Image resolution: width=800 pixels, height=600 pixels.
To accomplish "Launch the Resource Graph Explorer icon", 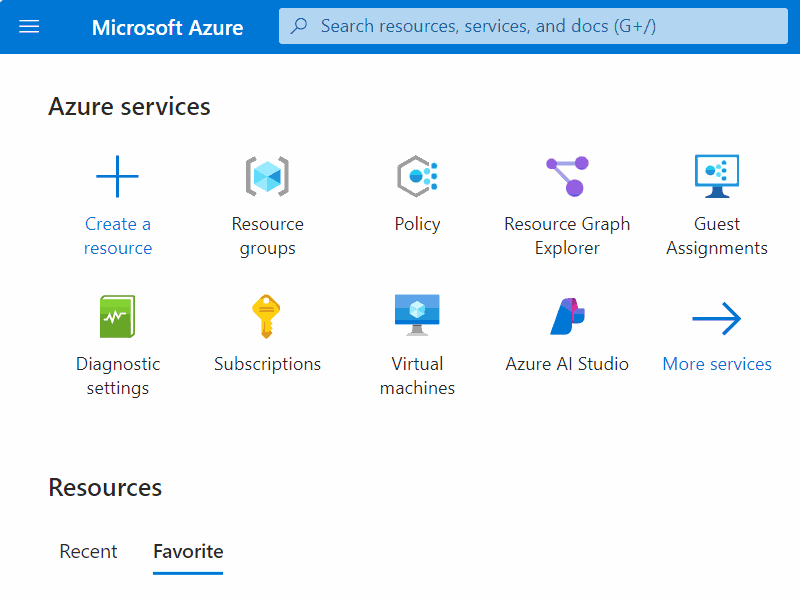I will [x=567, y=176].
